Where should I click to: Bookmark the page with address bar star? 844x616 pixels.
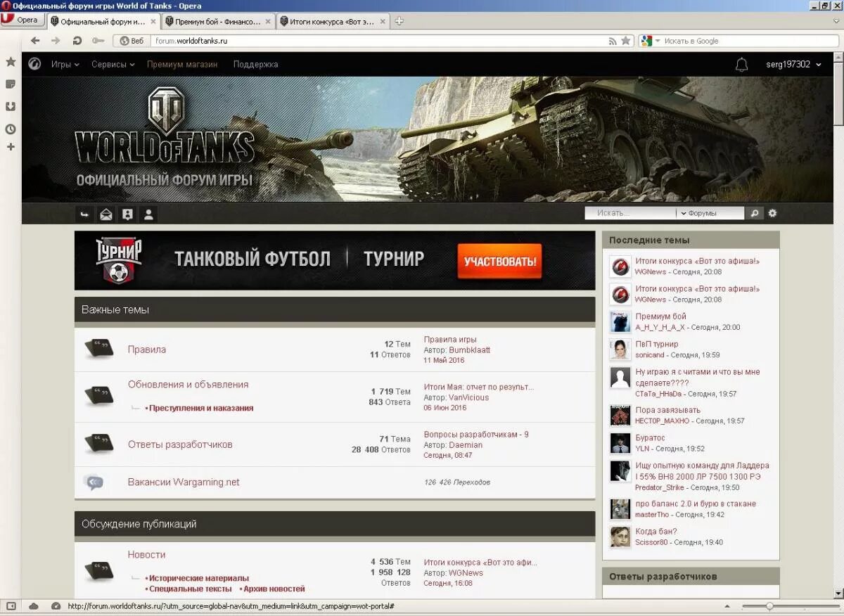click(626, 41)
